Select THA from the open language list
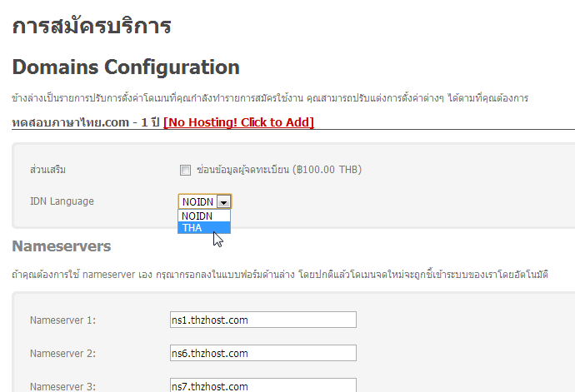The image size is (575, 392). pyautogui.click(x=203, y=228)
